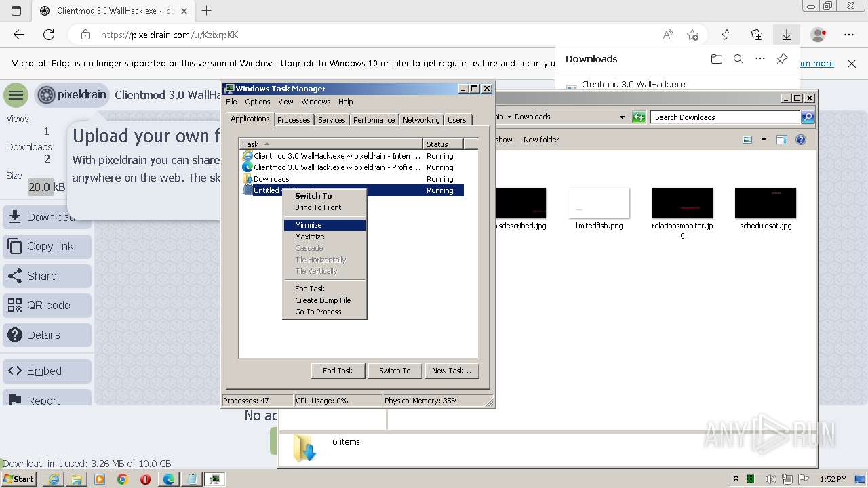Click the pixeldrain Download button
Image resolution: width=868 pixels, height=488 pixels.
tap(47, 217)
